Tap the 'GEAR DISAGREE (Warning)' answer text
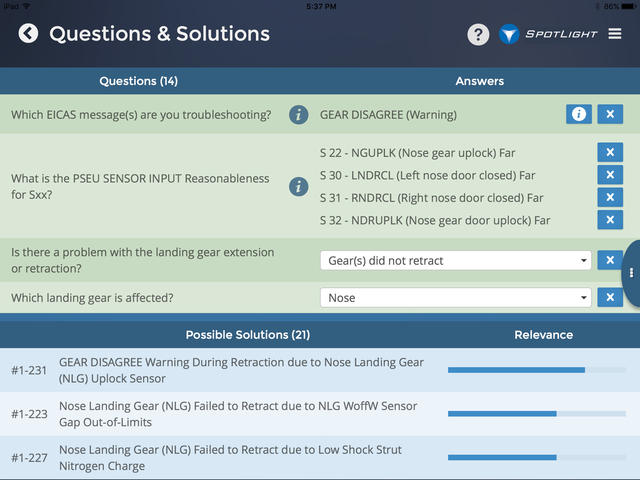This screenshot has height=480, width=640. pyautogui.click(x=388, y=115)
